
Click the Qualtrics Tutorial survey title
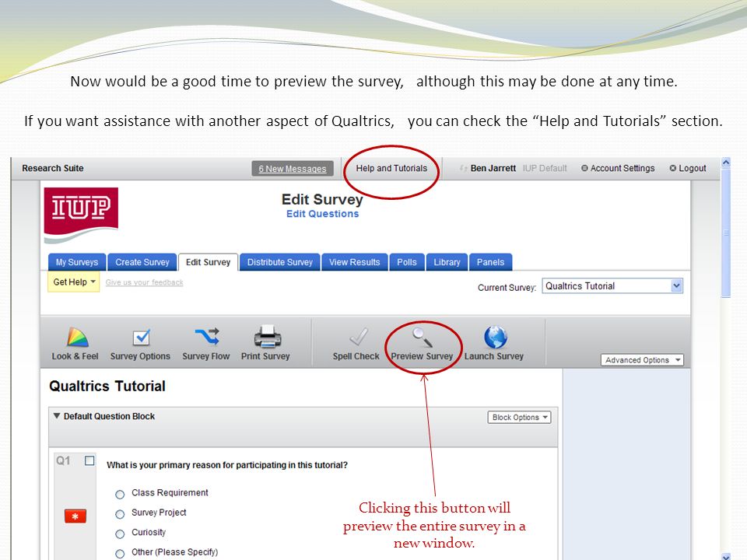pos(107,387)
